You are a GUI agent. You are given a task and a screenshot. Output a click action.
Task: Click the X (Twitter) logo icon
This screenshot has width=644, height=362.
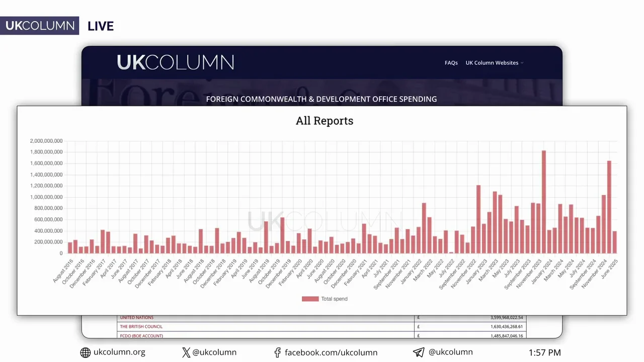click(186, 352)
